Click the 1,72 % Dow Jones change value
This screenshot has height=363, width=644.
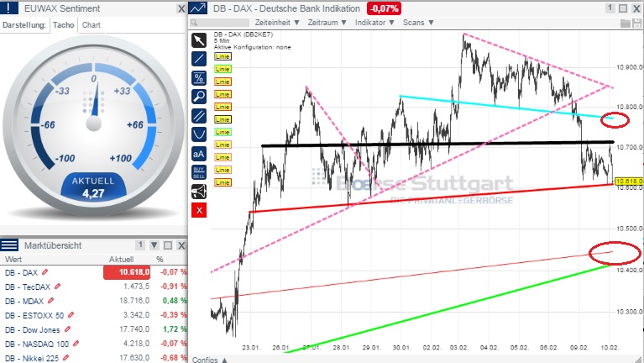(175, 329)
